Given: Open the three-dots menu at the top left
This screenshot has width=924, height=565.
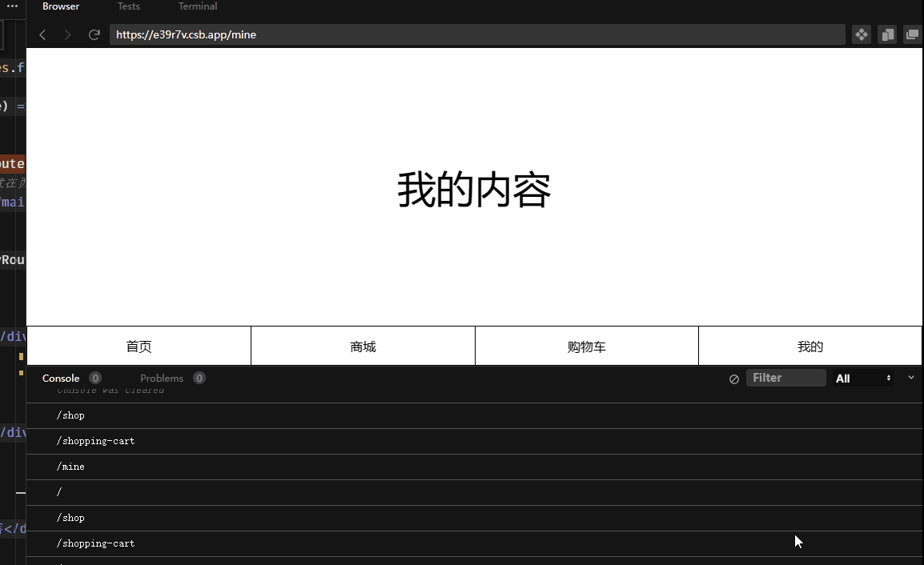Looking at the screenshot, I should point(12,6).
